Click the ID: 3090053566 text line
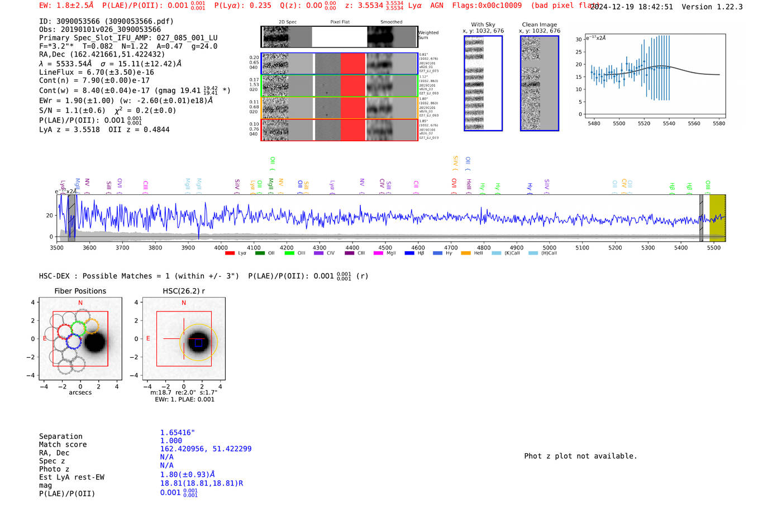782x532 pixels. (106, 21)
